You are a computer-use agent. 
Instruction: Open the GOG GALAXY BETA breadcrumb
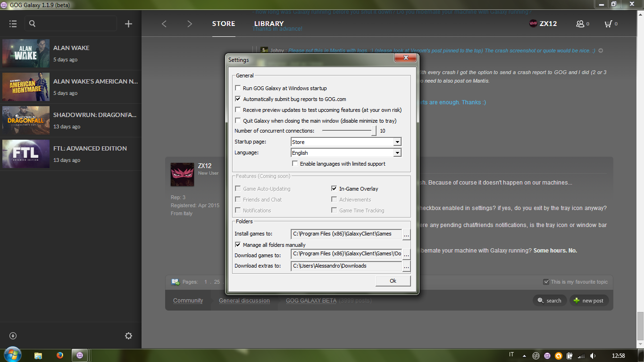click(311, 301)
